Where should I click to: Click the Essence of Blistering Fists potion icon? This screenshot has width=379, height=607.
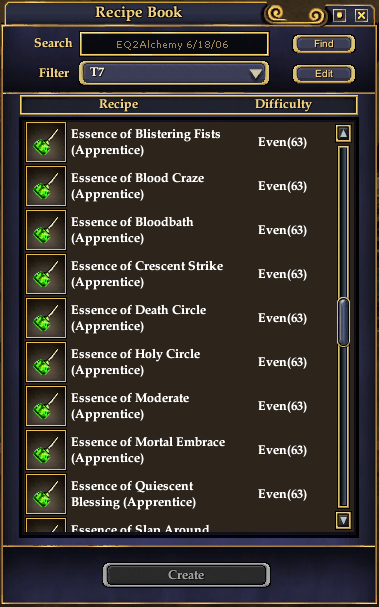click(x=46, y=142)
